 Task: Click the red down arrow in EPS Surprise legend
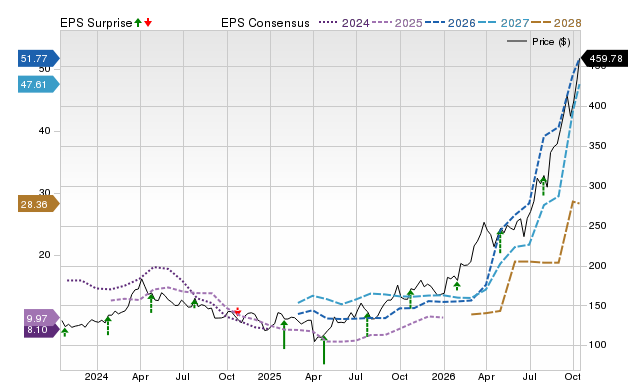(148, 23)
